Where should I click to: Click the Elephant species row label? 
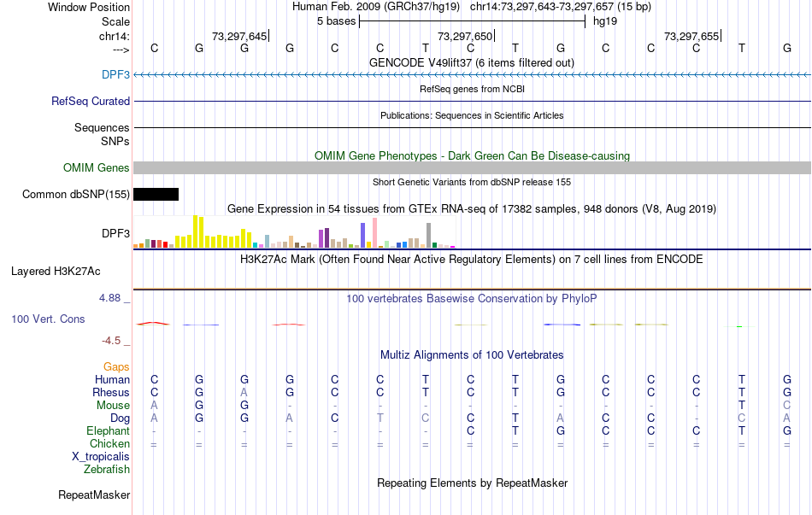click(108, 430)
